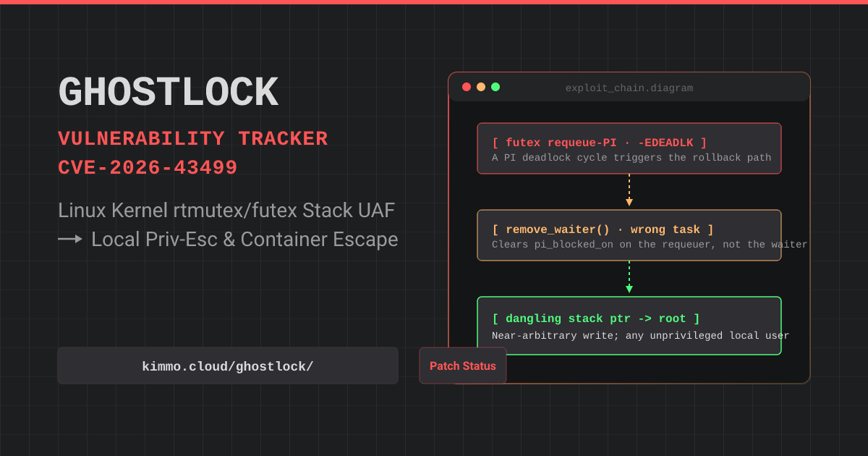Click the arrow icon before Local Priv-Esc
868x456 pixels.
pyautogui.click(x=70, y=239)
